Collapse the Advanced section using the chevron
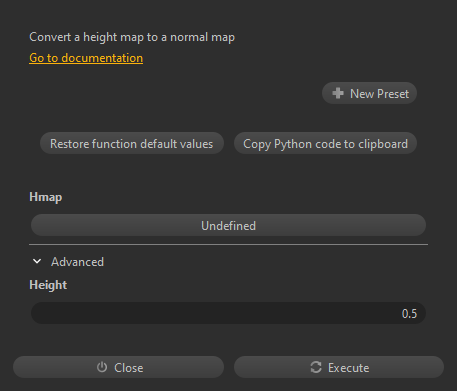Image resolution: width=457 pixels, height=391 pixels. (x=37, y=262)
